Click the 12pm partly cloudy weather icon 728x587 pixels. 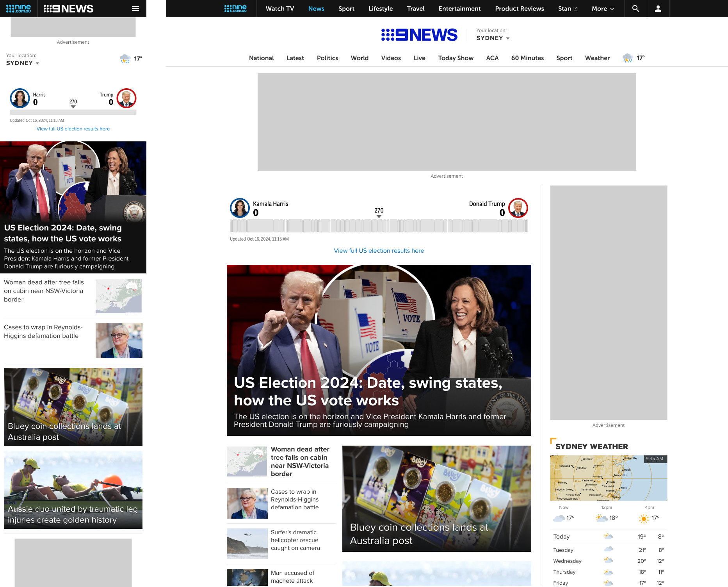(x=602, y=518)
